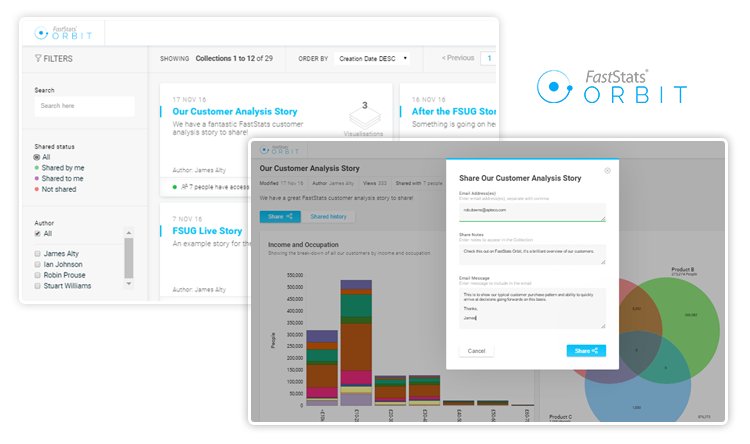This screenshot has height=444, width=750.
Task: Check the James Alty author checkbox
Action: (x=37, y=254)
